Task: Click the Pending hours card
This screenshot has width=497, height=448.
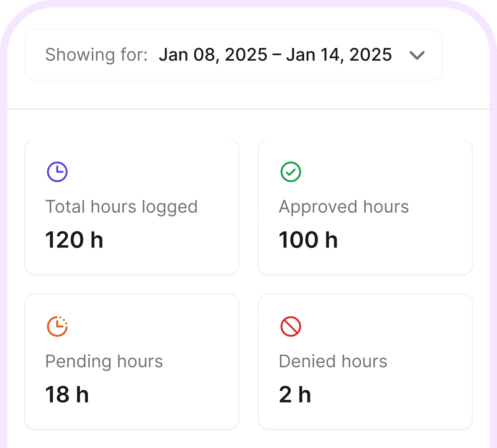Action: [x=132, y=361]
